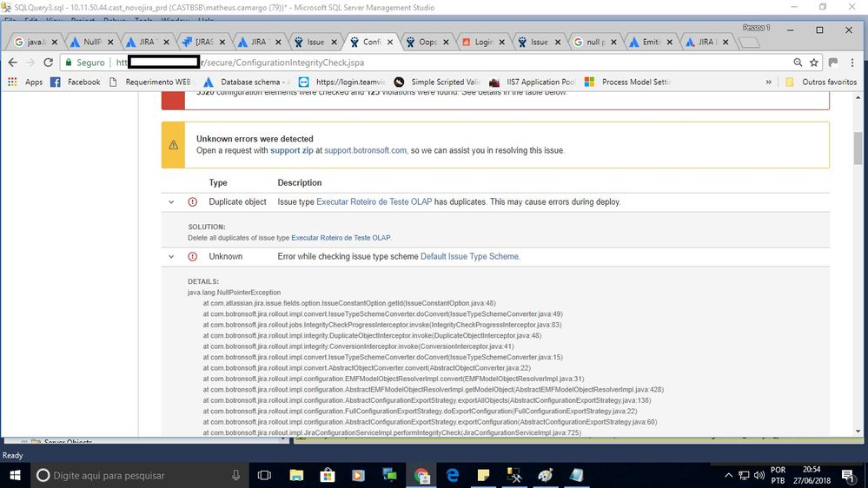Click the volume speaker tray icon

point(759,475)
